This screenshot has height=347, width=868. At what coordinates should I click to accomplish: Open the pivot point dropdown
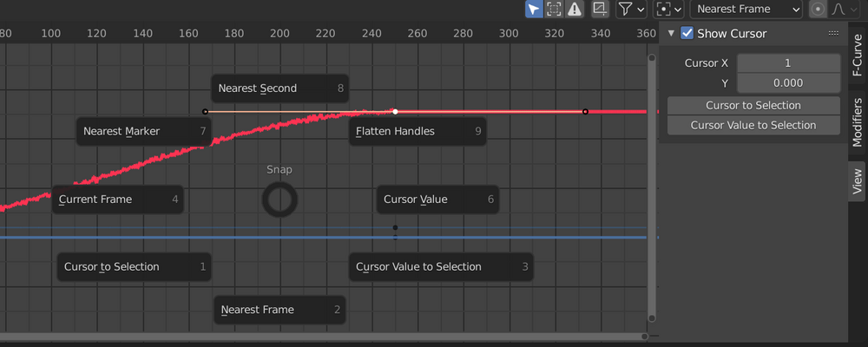667,10
